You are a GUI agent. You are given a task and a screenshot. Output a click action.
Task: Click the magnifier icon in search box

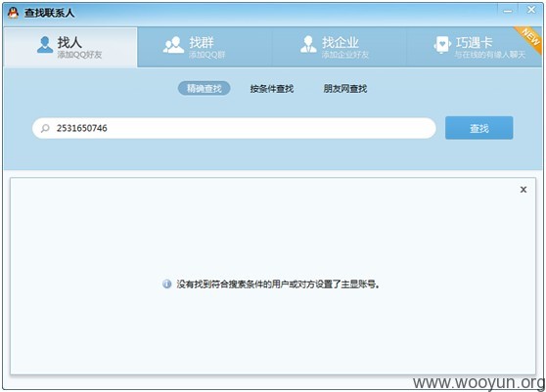click(x=45, y=128)
